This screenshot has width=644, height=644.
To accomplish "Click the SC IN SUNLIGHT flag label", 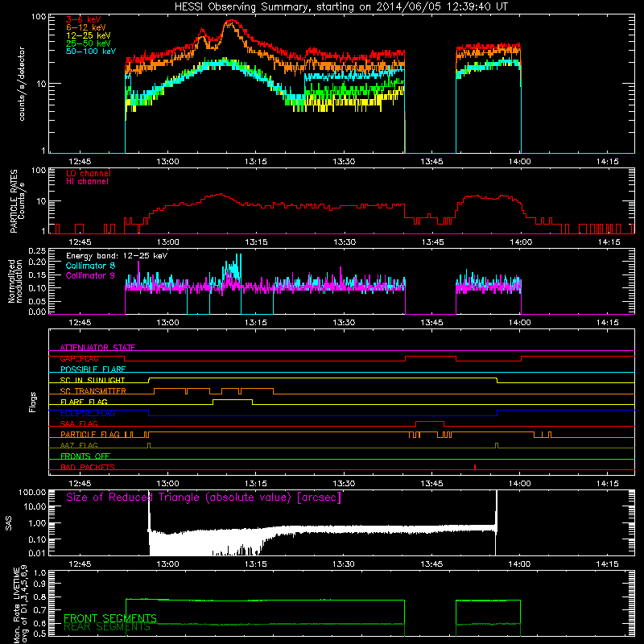I will coord(93,380).
